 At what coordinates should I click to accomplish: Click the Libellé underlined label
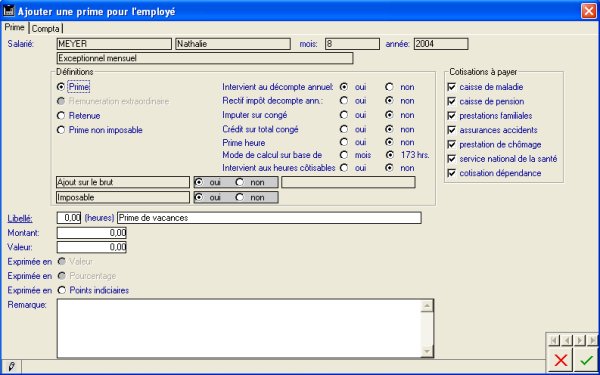point(20,218)
